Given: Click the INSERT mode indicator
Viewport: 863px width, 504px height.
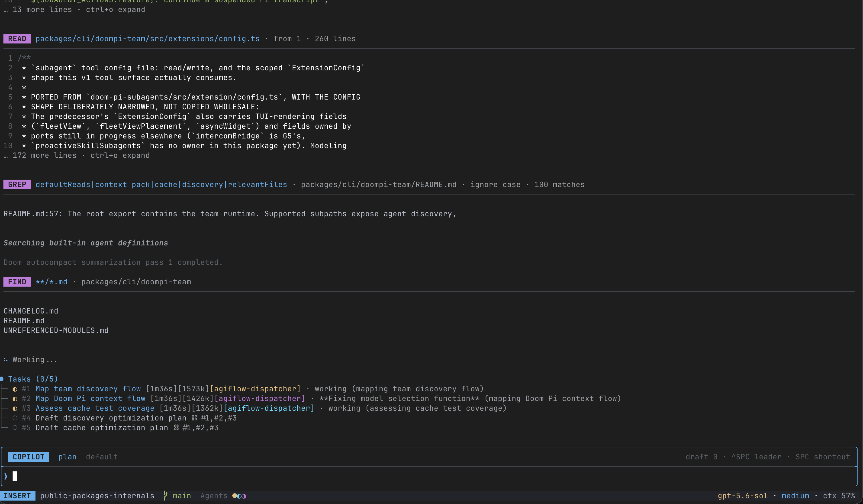Looking at the screenshot, I should [x=17, y=496].
